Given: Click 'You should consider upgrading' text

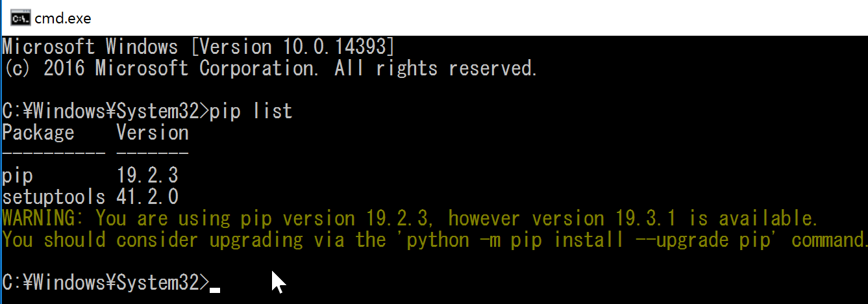Looking at the screenshot, I should 153,240.
